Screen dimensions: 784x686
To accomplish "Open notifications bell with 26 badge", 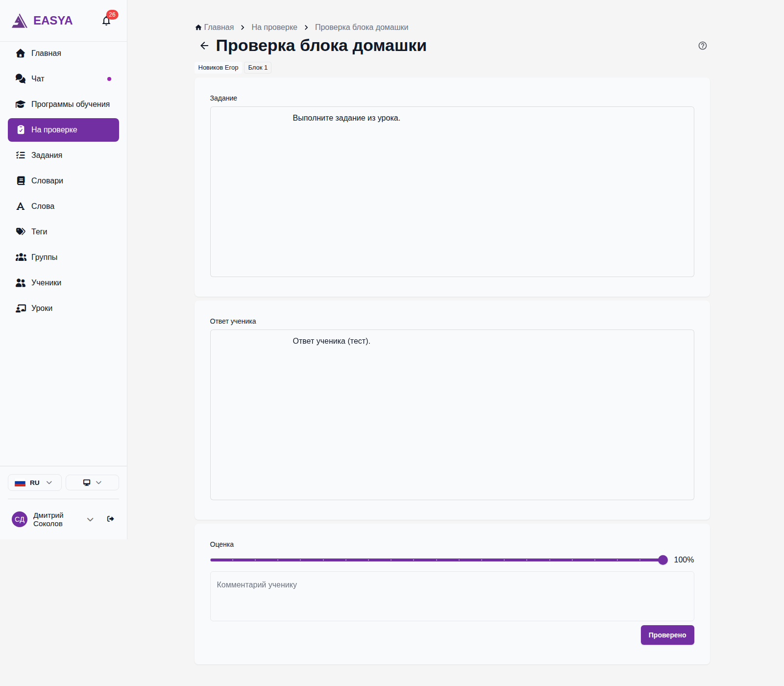I will click(x=106, y=21).
